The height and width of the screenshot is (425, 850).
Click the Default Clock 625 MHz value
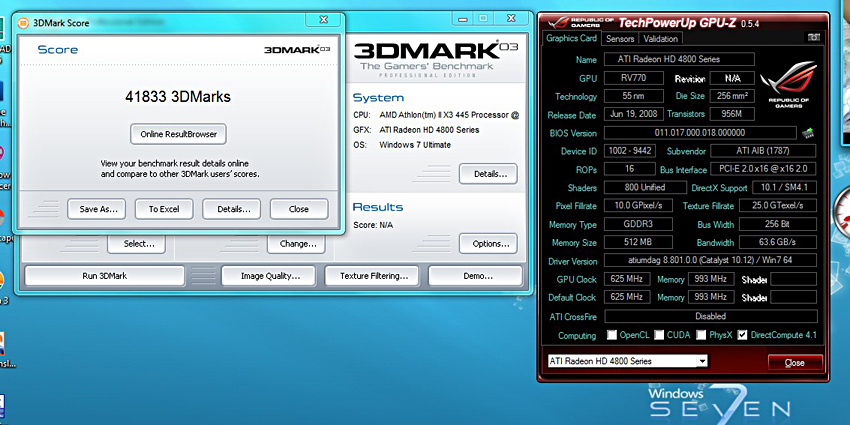(x=626, y=297)
